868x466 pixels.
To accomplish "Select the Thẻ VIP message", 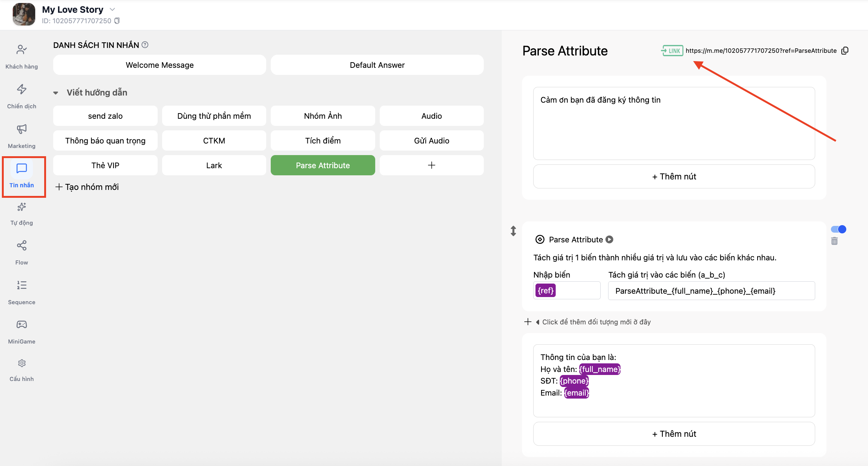I will (x=105, y=165).
